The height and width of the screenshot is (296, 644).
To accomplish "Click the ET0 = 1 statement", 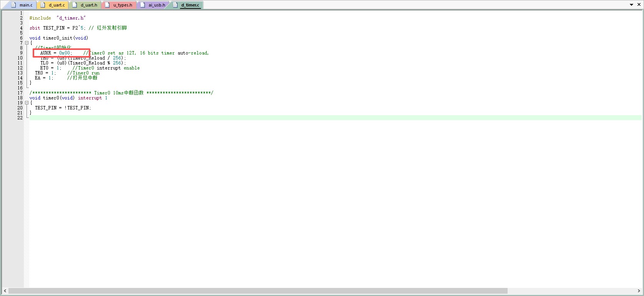I will coord(51,68).
